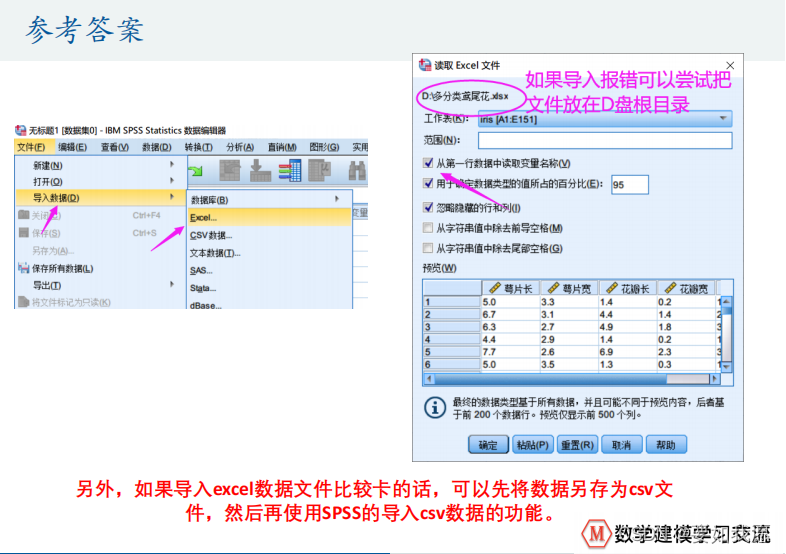
Task: Expand the 新建(N) submenu
Action: [100, 165]
